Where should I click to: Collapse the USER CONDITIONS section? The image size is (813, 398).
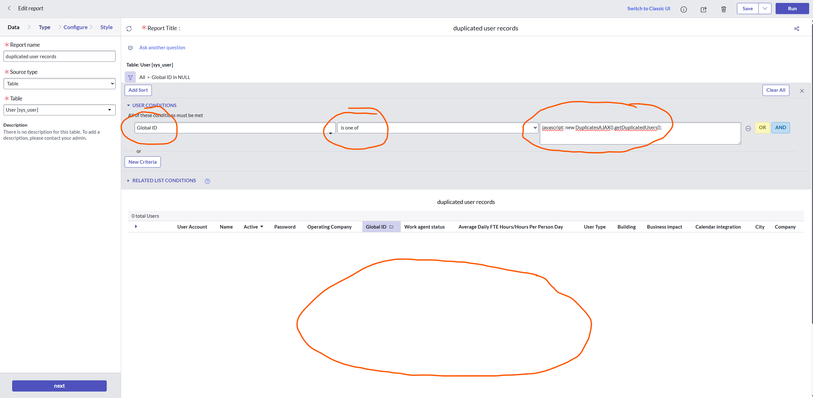(x=152, y=105)
